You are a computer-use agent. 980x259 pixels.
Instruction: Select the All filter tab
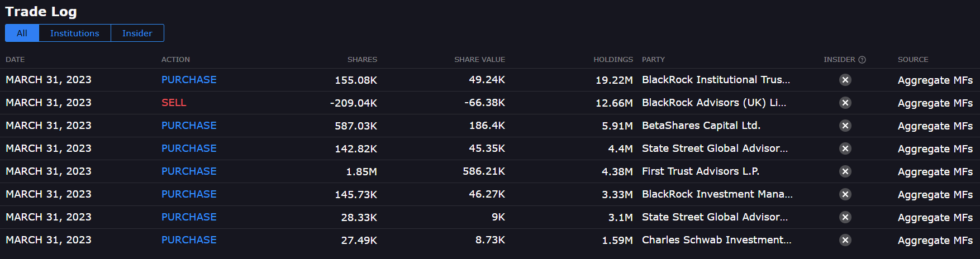click(x=22, y=33)
